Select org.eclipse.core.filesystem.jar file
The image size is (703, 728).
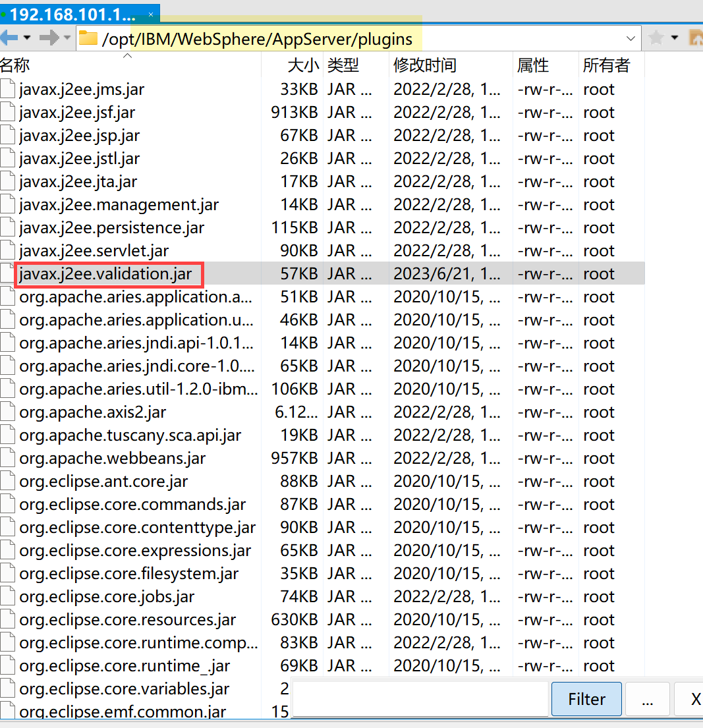tap(129, 574)
